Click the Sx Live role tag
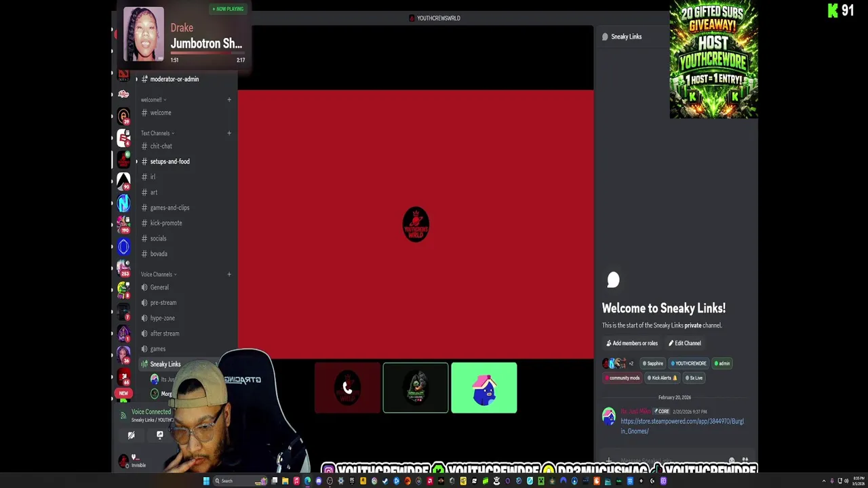This screenshot has width=868, height=488. click(694, 378)
